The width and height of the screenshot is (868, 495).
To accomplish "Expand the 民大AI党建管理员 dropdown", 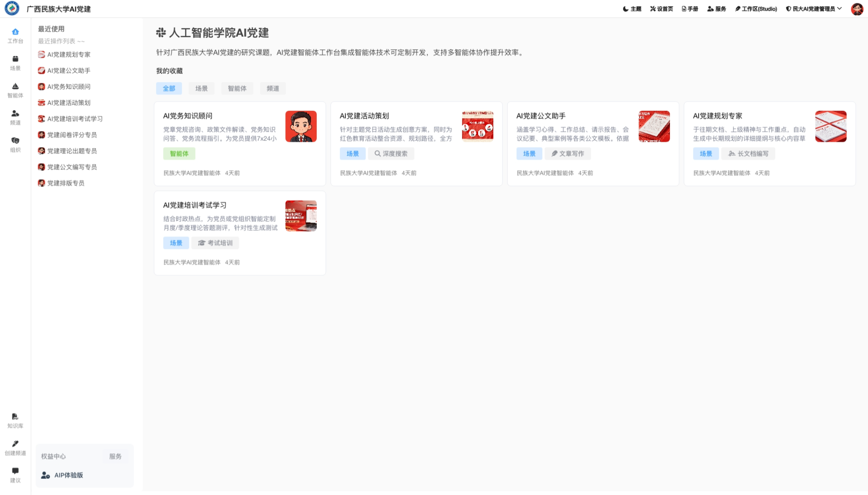I will [813, 9].
